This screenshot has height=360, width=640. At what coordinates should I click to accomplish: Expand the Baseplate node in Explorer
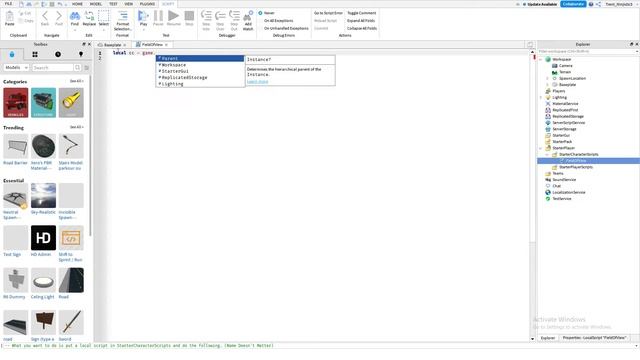548,85
